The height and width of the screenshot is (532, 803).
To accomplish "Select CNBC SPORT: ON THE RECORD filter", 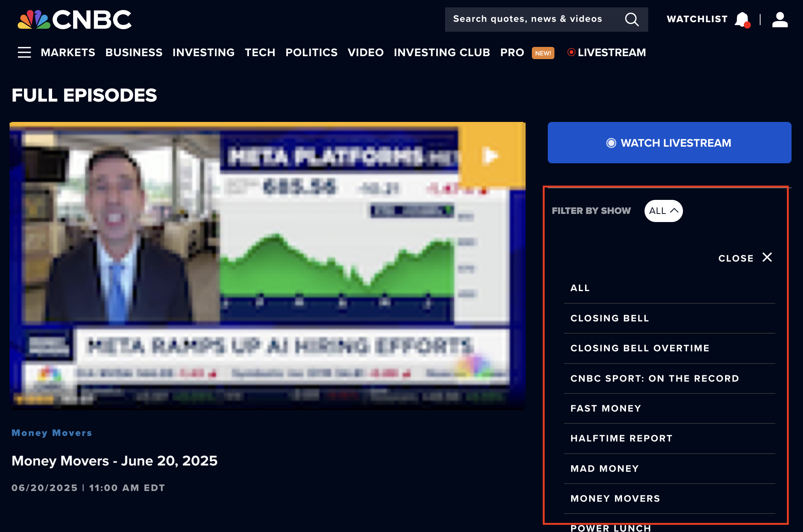I will (669, 379).
